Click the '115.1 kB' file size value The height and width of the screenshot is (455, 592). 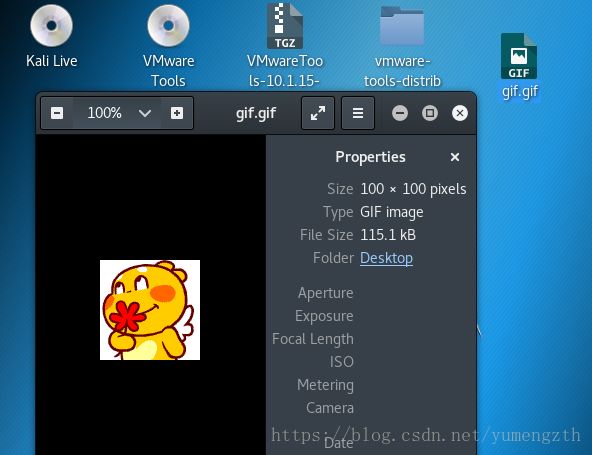click(x=388, y=235)
